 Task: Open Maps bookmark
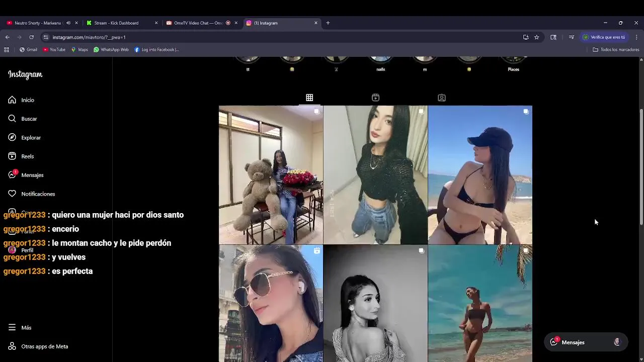coord(79,50)
